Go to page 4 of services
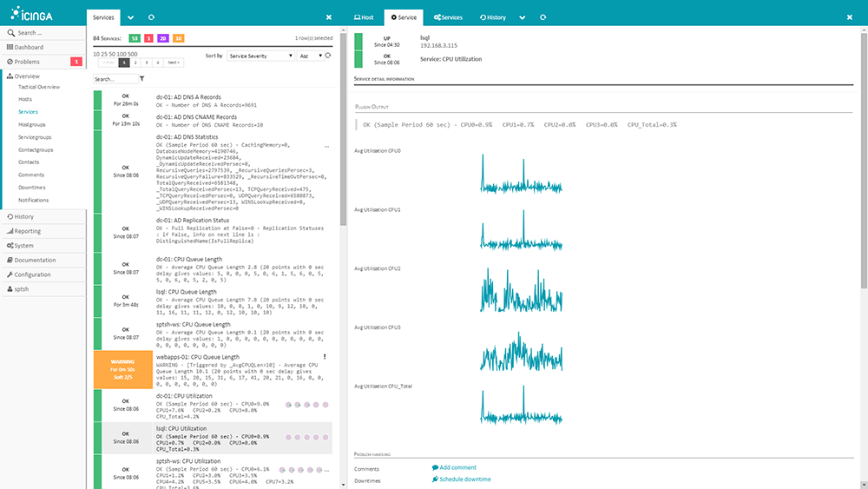 point(158,63)
